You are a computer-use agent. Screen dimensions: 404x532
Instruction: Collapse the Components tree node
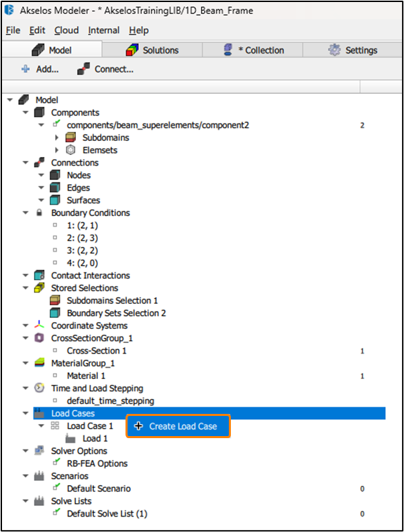point(26,112)
